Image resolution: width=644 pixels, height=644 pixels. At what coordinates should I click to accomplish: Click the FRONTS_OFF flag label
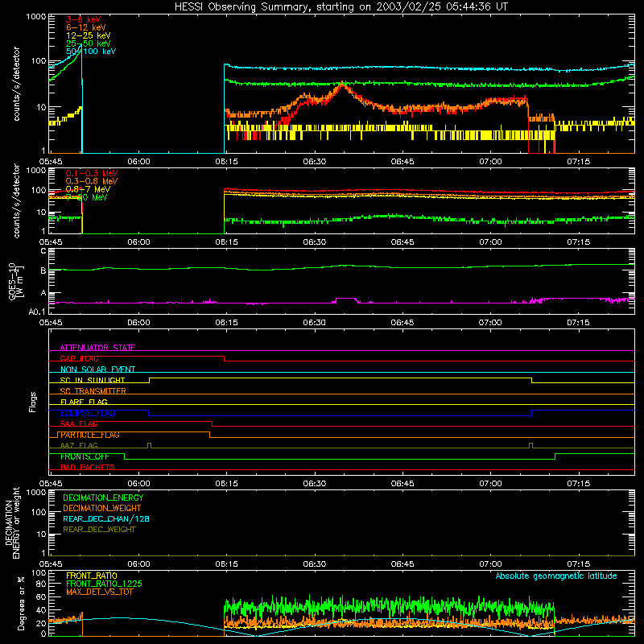(x=85, y=456)
